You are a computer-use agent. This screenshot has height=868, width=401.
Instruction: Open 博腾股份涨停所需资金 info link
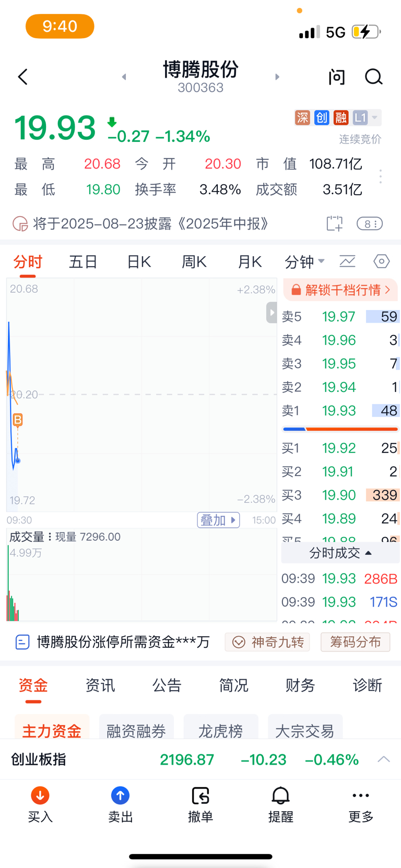click(113, 642)
